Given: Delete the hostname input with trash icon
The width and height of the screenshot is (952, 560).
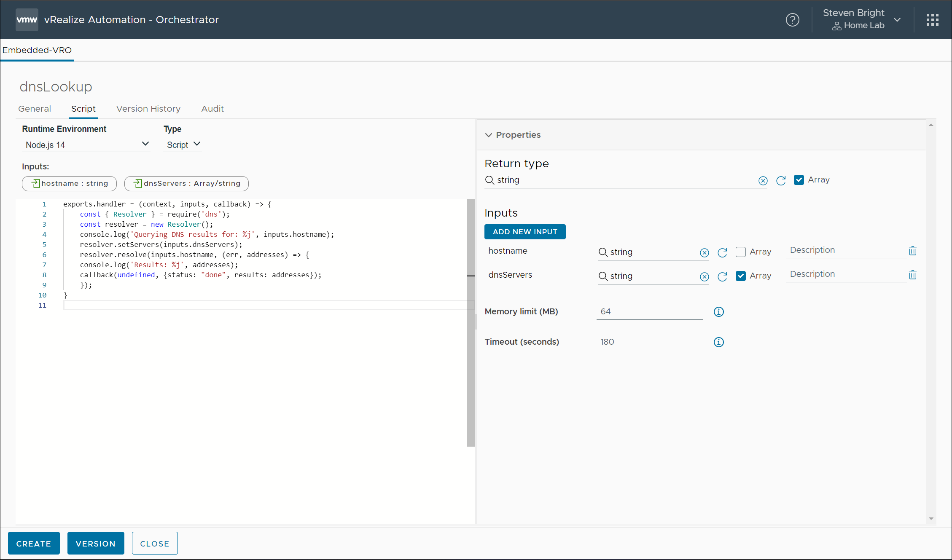Looking at the screenshot, I should (912, 251).
